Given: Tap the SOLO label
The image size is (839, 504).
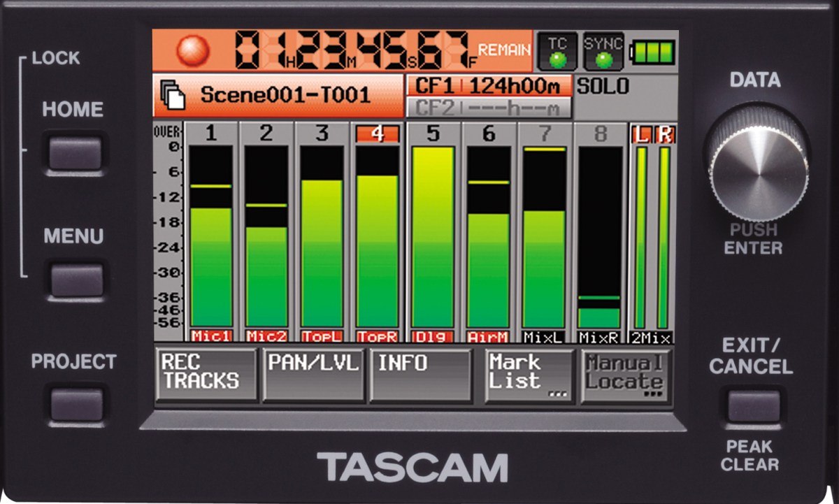Looking at the screenshot, I should [602, 87].
